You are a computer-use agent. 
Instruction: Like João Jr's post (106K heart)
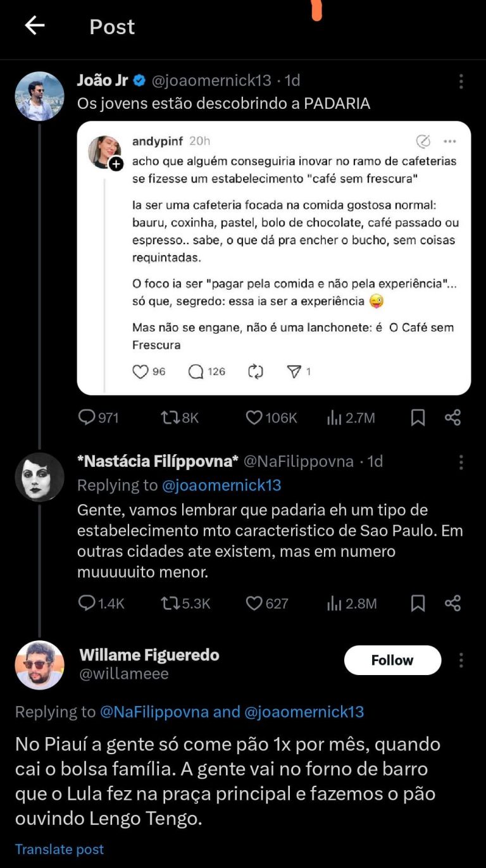pos(254,418)
